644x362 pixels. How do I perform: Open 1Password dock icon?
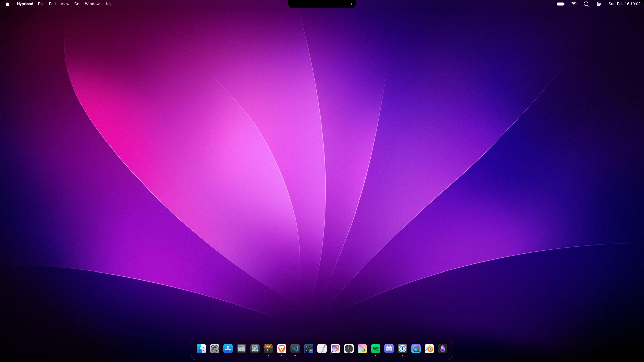click(x=402, y=349)
